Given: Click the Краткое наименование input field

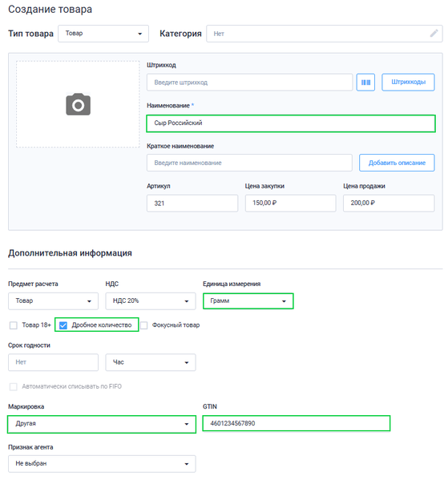Looking at the screenshot, I should pos(249,163).
